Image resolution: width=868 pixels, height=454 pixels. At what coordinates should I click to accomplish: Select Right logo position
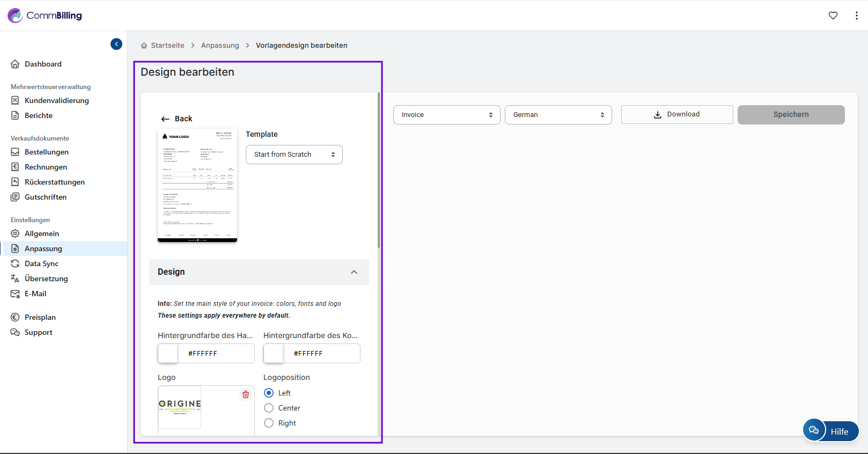coord(269,423)
